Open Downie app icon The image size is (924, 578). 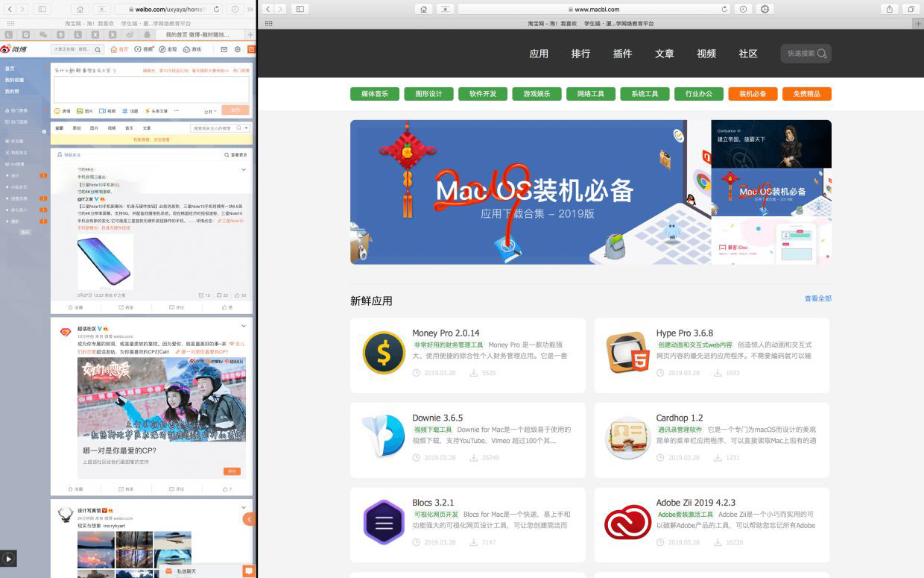point(384,437)
